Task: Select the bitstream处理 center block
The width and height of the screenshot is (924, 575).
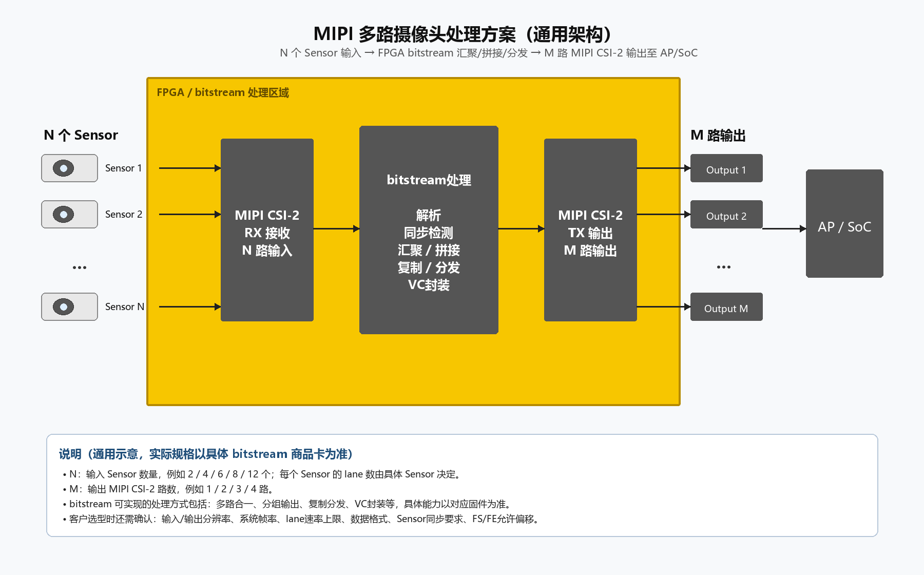Action: pos(429,230)
